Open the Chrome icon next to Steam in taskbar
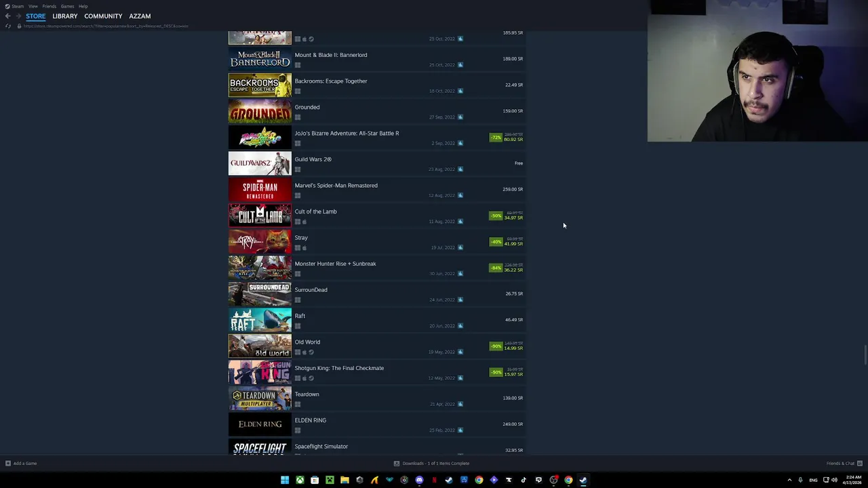This screenshot has height=488, width=868. coord(568,480)
